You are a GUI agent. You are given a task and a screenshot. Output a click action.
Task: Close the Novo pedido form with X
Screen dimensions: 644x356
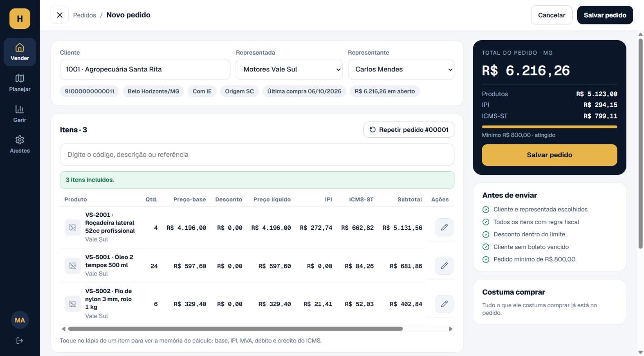point(60,15)
